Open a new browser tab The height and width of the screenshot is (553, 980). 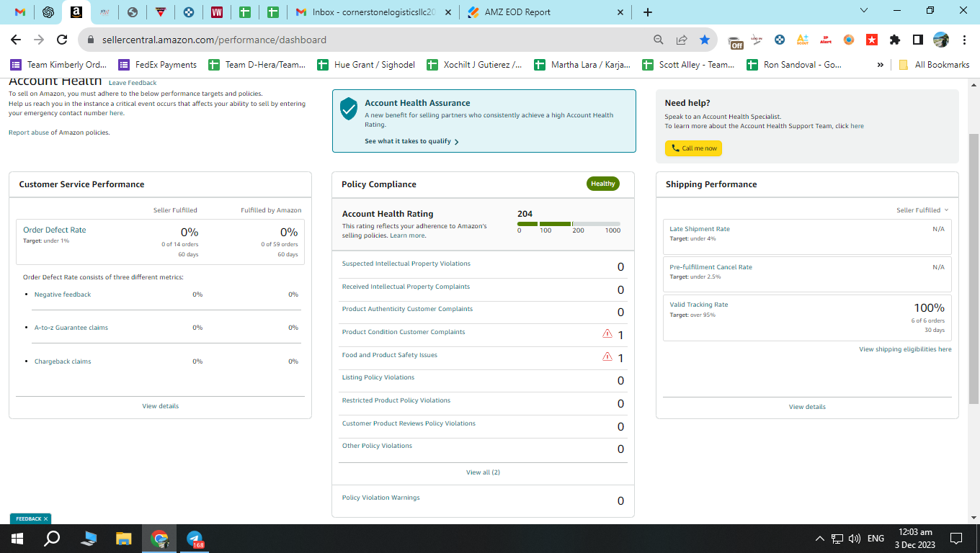point(648,12)
